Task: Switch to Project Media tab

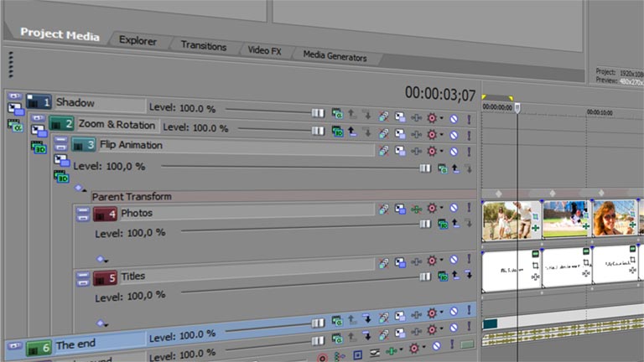Action: [x=60, y=34]
